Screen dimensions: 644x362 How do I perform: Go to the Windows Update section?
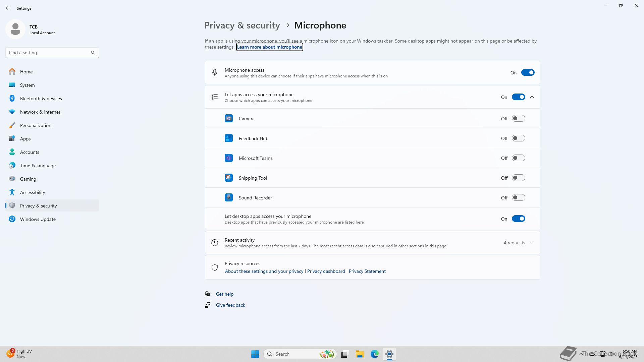click(x=38, y=219)
